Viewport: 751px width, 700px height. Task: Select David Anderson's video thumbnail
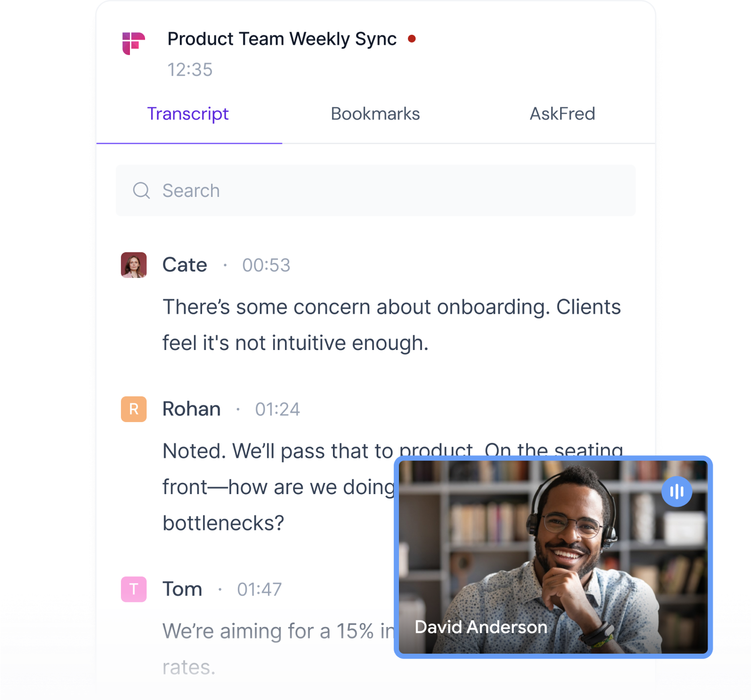point(553,557)
